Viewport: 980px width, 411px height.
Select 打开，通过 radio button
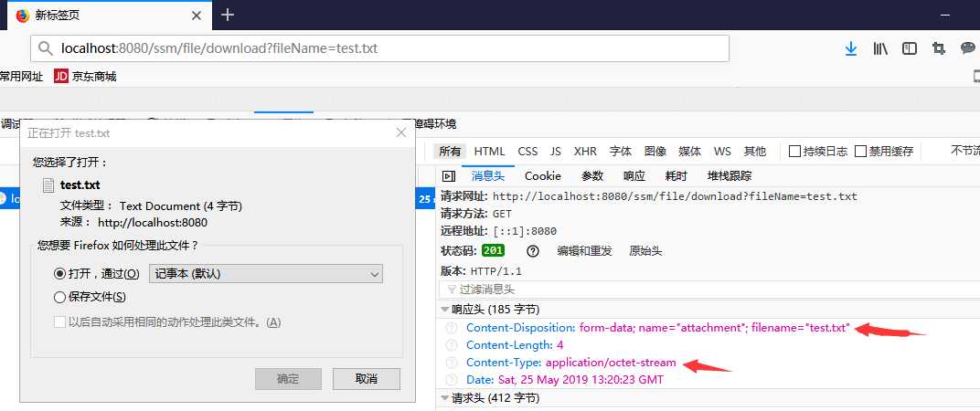point(60,274)
